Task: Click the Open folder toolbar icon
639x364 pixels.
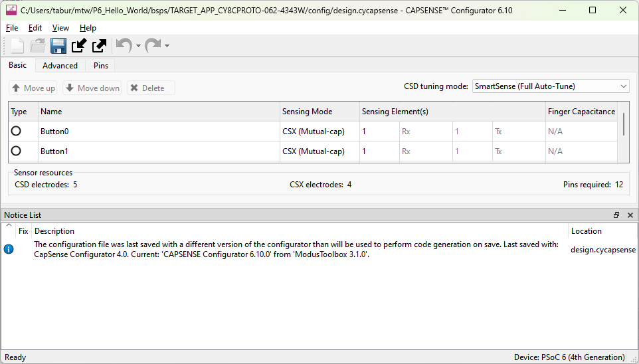Action: (38, 46)
